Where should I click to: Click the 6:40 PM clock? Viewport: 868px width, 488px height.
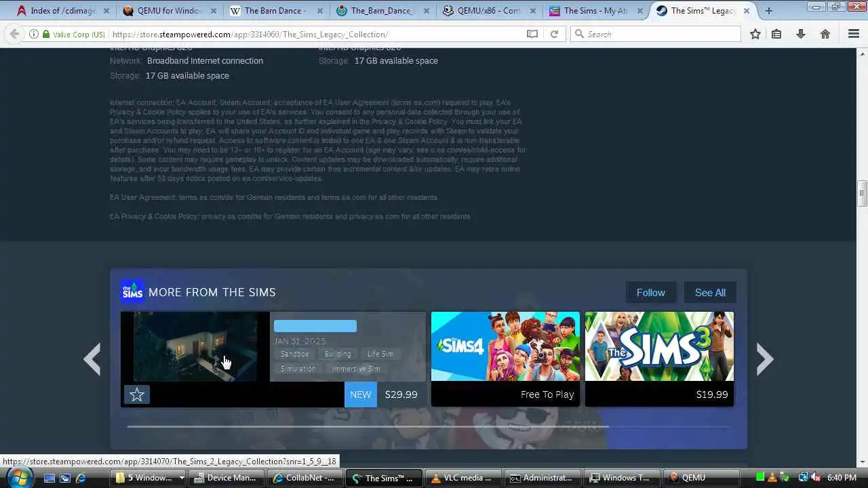coord(842,478)
